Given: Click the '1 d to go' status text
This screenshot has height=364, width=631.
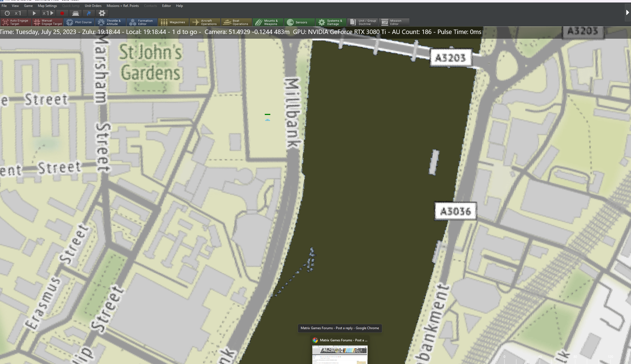Looking at the screenshot, I should (x=185, y=32).
